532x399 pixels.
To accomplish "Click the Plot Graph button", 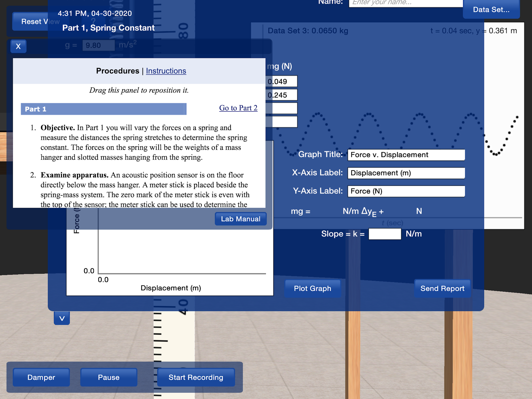I will click(x=312, y=288).
